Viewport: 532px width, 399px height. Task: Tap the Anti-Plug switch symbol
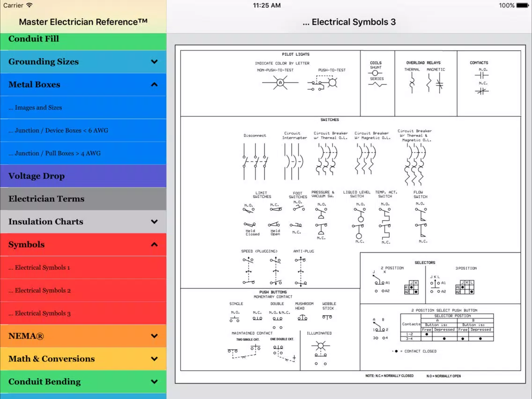tap(301, 271)
